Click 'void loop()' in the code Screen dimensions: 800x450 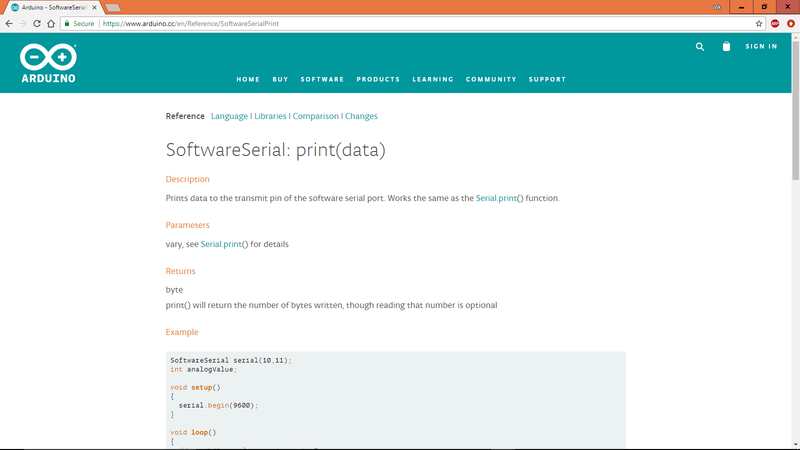(x=193, y=433)
